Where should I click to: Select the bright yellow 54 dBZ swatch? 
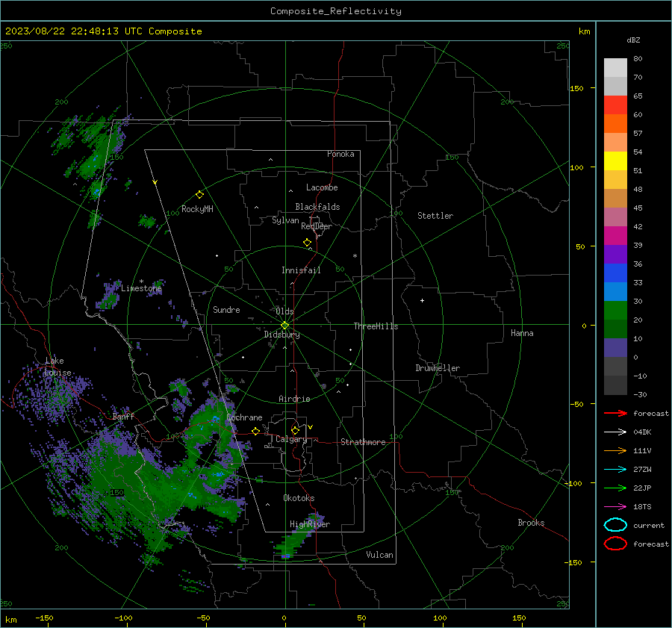(x=615, y=161)
